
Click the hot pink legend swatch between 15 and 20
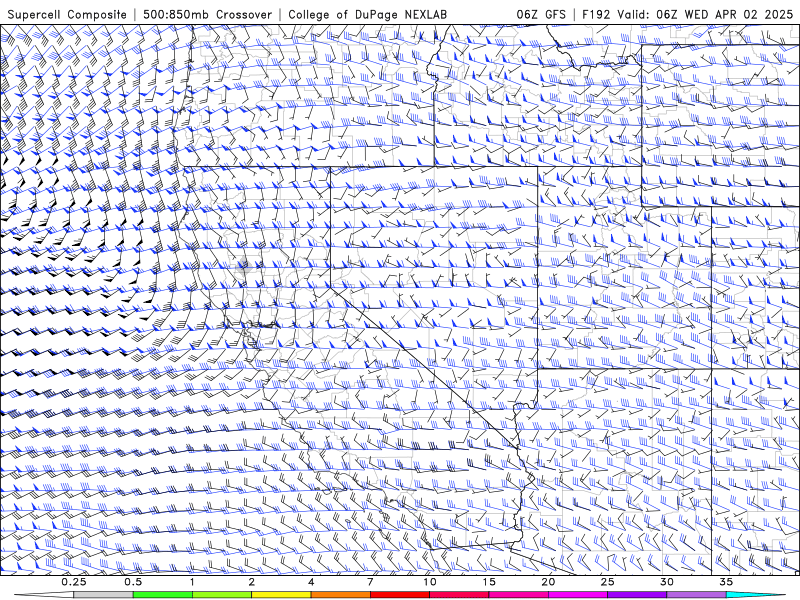[x=518, y=595]
